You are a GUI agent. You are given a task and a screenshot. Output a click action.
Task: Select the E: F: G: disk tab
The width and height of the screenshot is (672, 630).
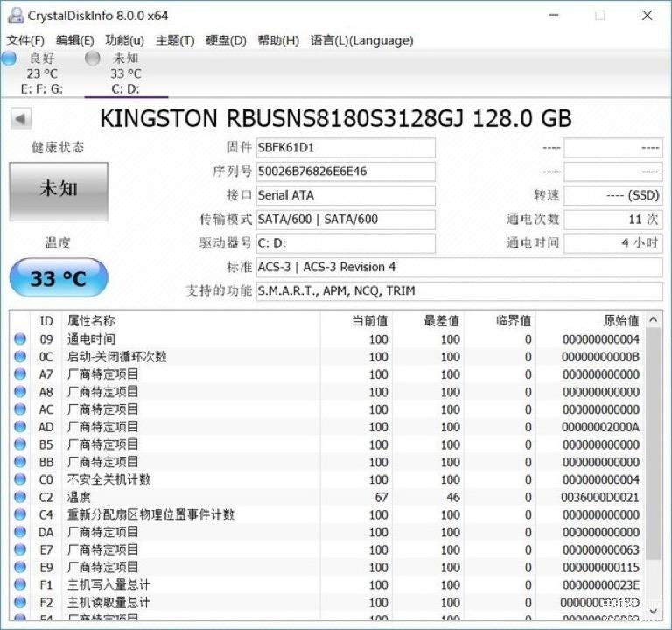click(42, 73)
